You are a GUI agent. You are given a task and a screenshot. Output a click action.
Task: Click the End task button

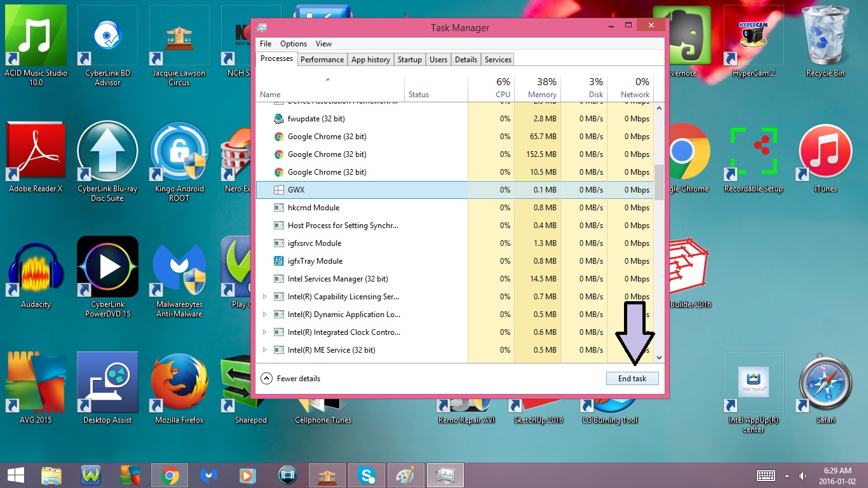coord(632,379)
